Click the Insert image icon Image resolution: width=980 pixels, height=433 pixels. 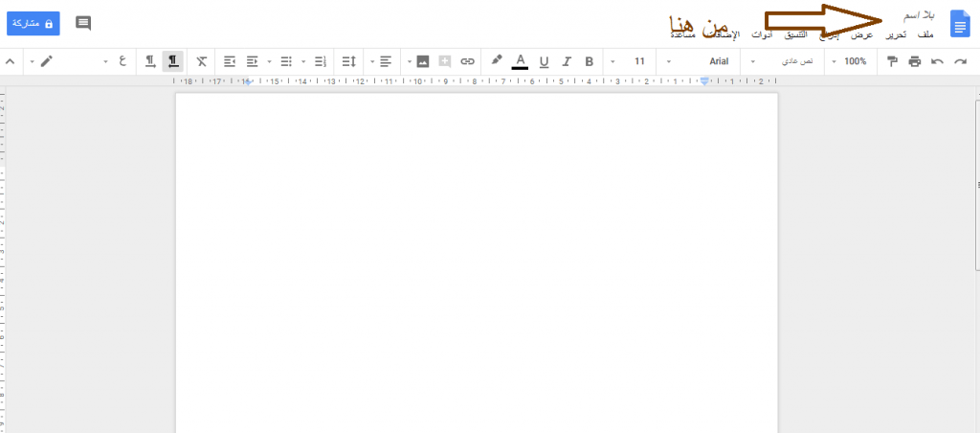point(423,61)
